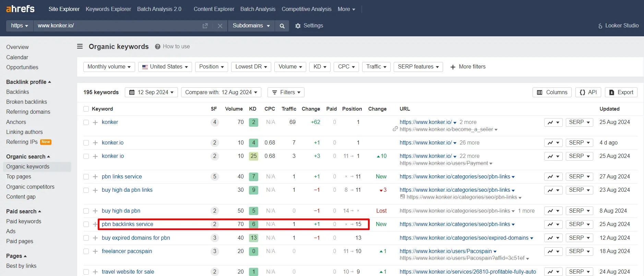Check the 'buy high da pbn links' row
The image size is (644, 276).
pyautogui.click(x=86, y=190)
